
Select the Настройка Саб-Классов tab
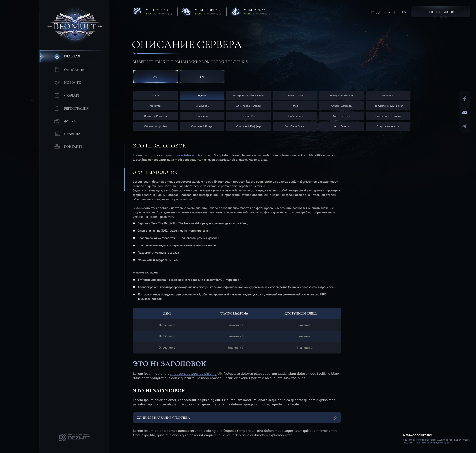pos(248,96)
